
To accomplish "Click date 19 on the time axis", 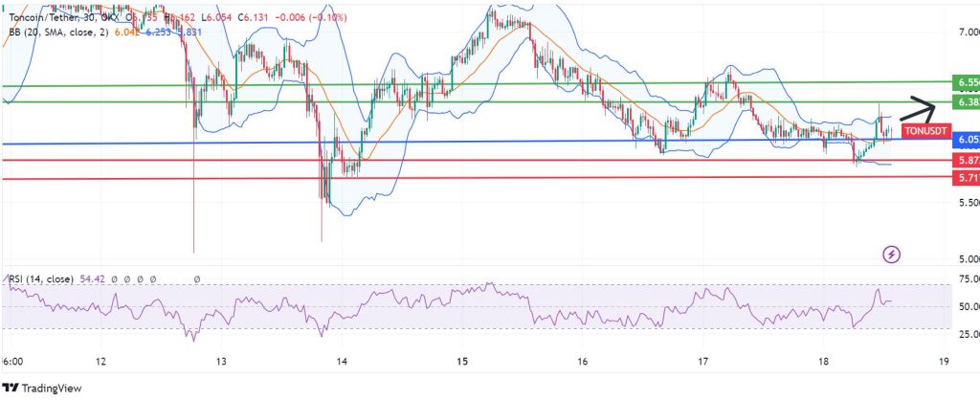I will pyautogui.click(x=945, y=362).
